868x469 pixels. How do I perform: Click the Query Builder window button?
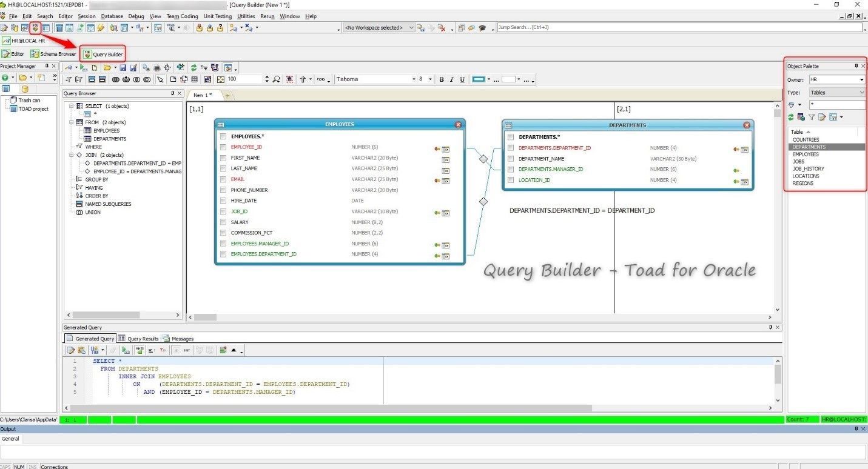[103, 54]
